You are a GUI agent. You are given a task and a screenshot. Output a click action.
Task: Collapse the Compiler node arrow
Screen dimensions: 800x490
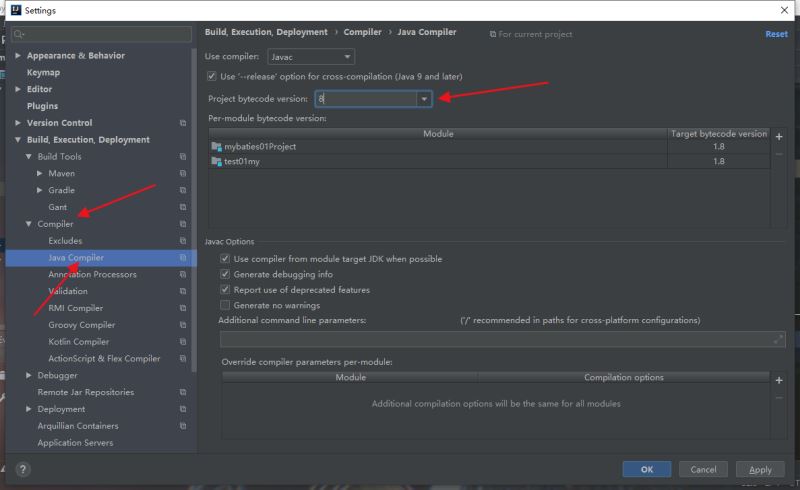click(29, 224)
